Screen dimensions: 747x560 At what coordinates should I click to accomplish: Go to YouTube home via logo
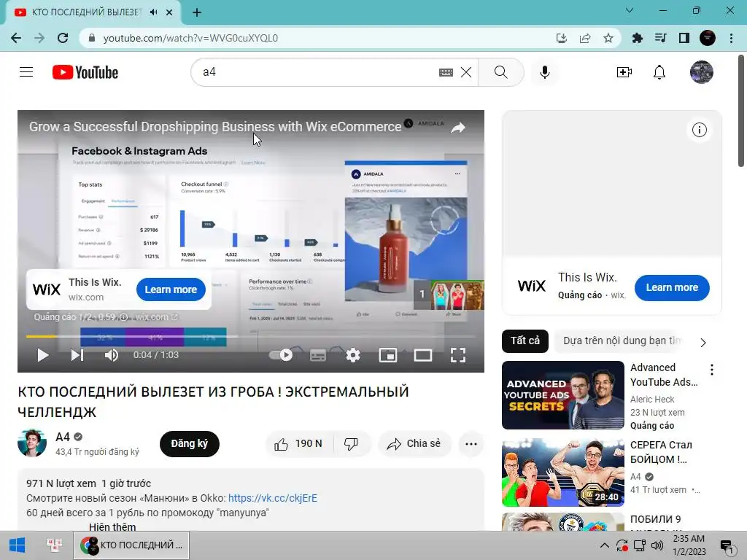(x=85, y=72)
